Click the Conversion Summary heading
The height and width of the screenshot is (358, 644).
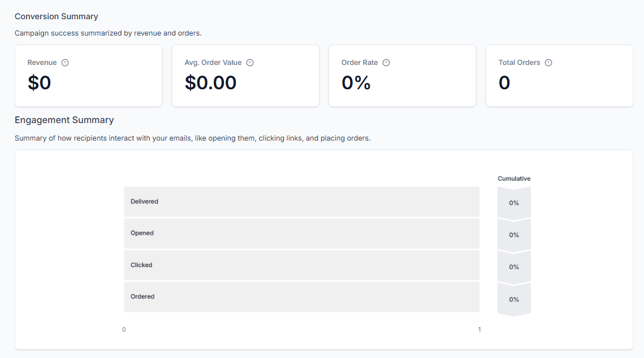tap(57, 16)
